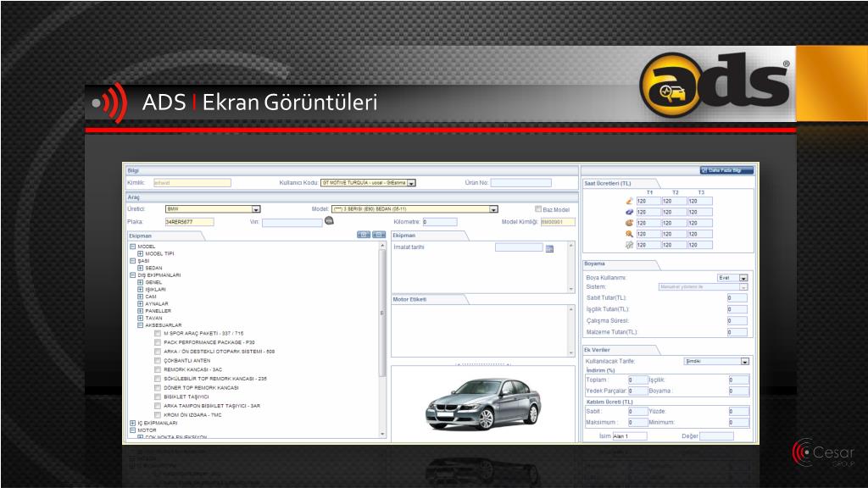Click the Plaka input field
This screenshot has height=488, width=868.
tap(189, 222)
